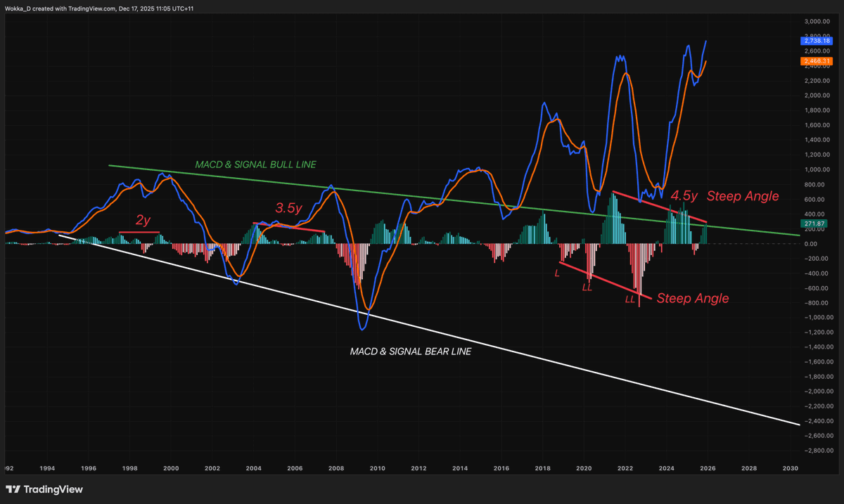The height and width of the screenshot is (504, 844).
Task: Click the 2016 year on time axis
Action: tap(501, 467)
